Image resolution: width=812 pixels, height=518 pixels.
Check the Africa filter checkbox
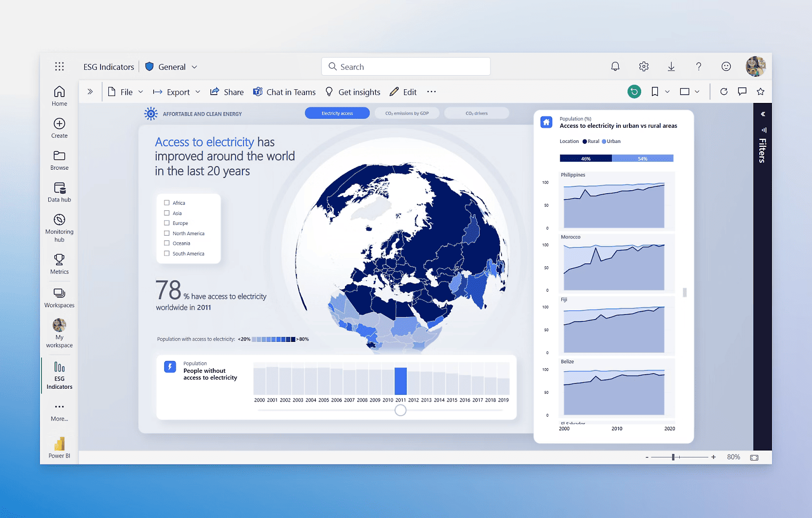(166, 202)
